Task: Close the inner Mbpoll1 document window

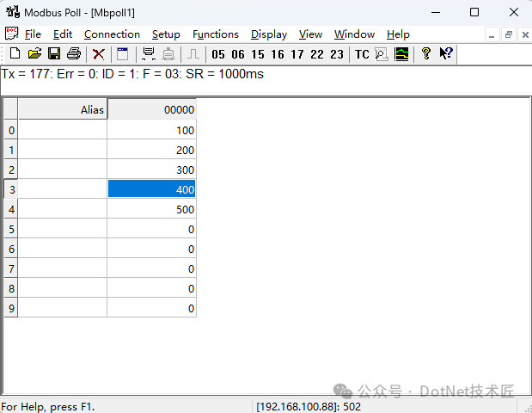Action: click(x=525, y=34)
